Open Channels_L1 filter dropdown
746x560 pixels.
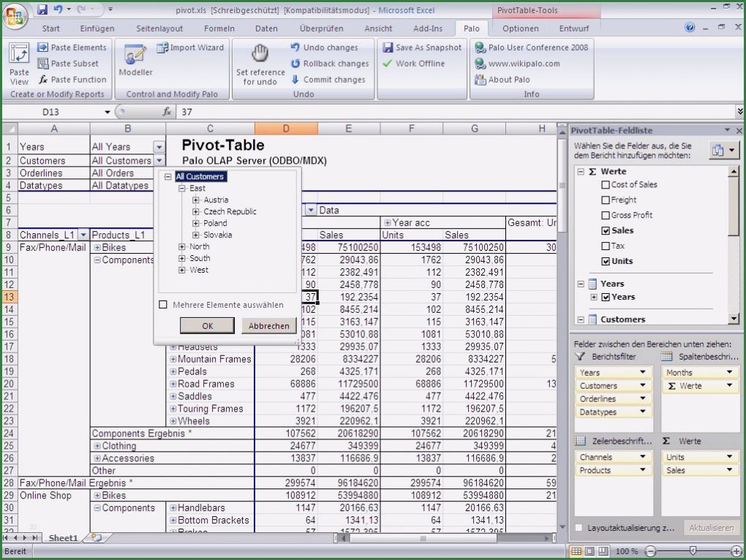83,235
